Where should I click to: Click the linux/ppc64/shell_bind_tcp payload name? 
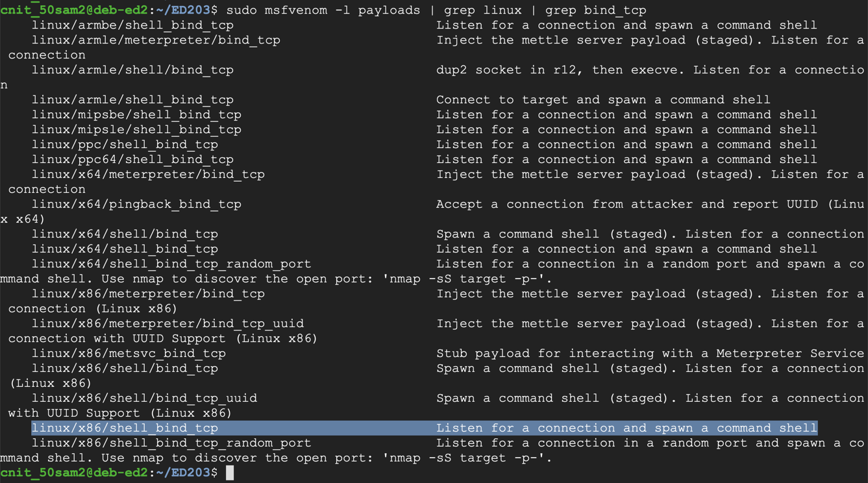[132, 160]
